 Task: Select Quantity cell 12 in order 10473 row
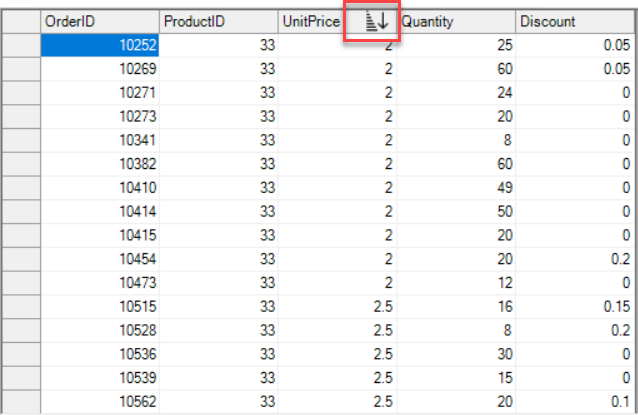pyautogui.click(x=456, y=283)
